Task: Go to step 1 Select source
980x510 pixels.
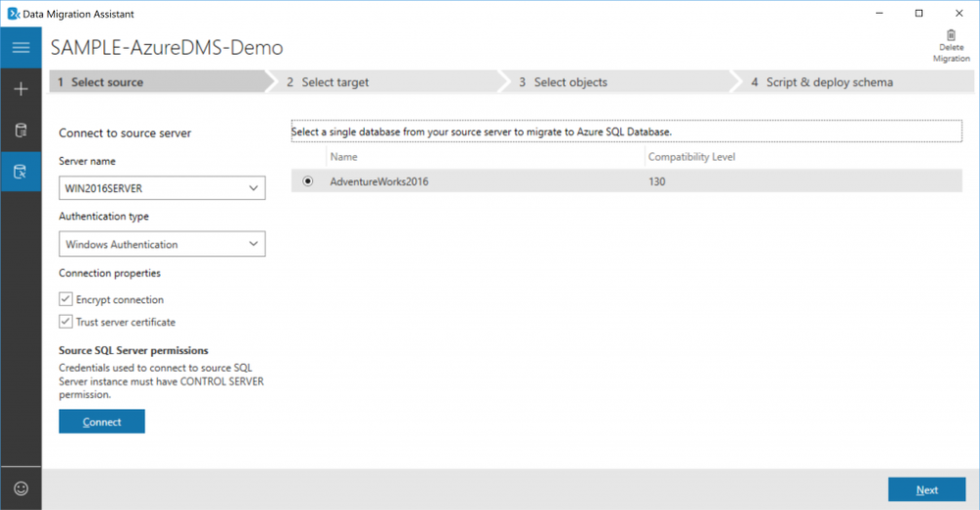Action: coord(159,81)
